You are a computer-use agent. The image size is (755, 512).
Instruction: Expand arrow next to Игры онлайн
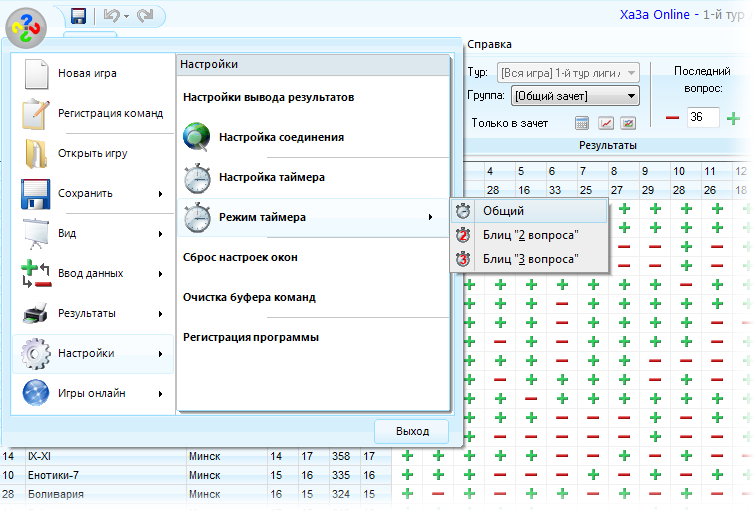(160, 394)
